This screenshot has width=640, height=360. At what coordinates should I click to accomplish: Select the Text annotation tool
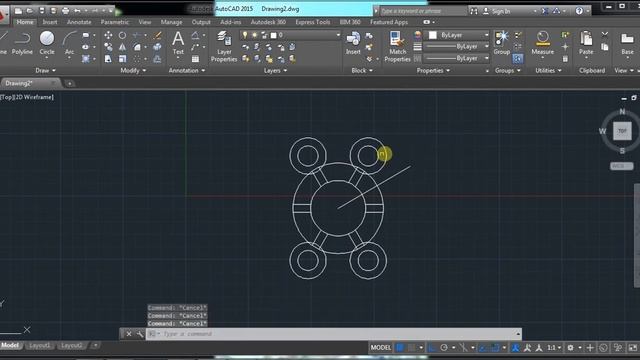tap(178, 43)
